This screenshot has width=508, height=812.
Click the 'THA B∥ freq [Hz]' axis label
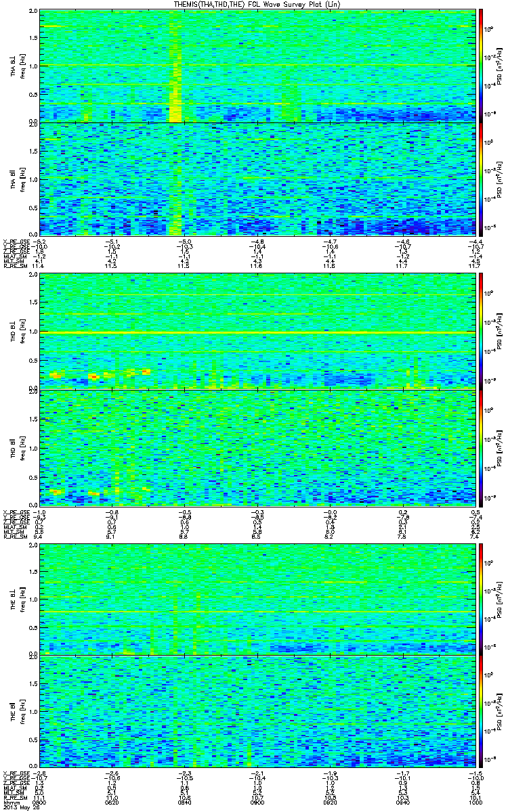[x=17, y=179]
